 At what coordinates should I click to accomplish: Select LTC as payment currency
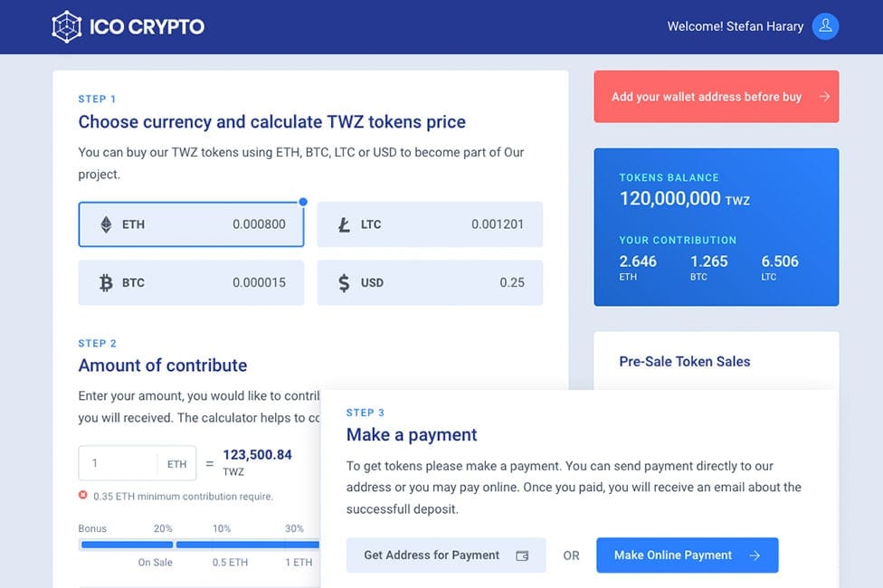pos(430,224)
